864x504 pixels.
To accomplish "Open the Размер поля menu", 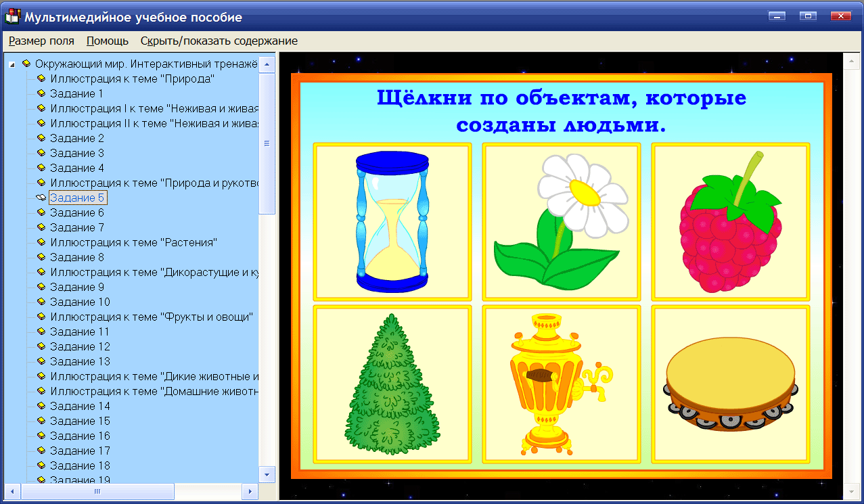I will [x=41, y=41].
